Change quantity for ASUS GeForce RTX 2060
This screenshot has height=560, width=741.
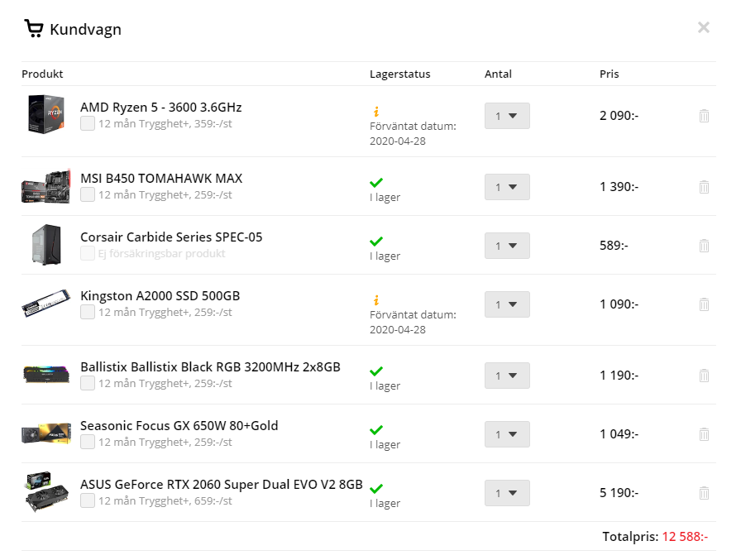(506, 493)
